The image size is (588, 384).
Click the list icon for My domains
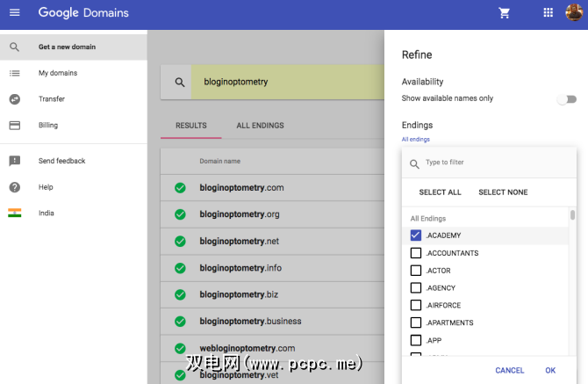click(15, 73)
